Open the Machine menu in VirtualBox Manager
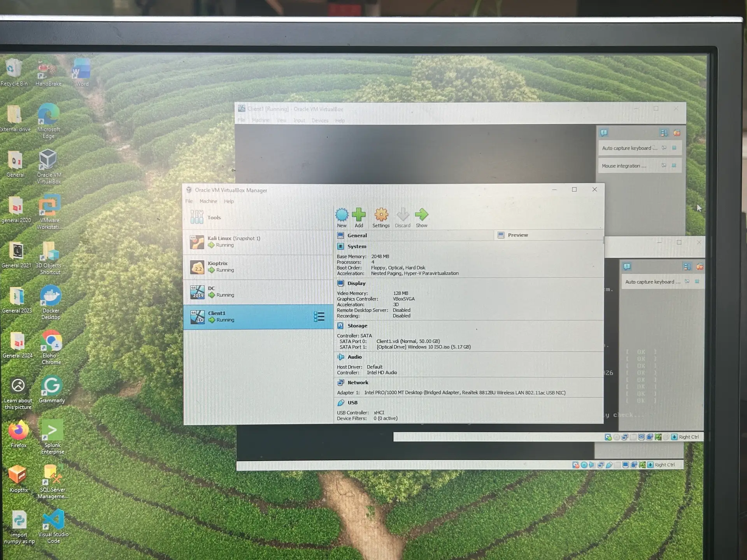Screen dimensions: 747x560 pos(208,201)
